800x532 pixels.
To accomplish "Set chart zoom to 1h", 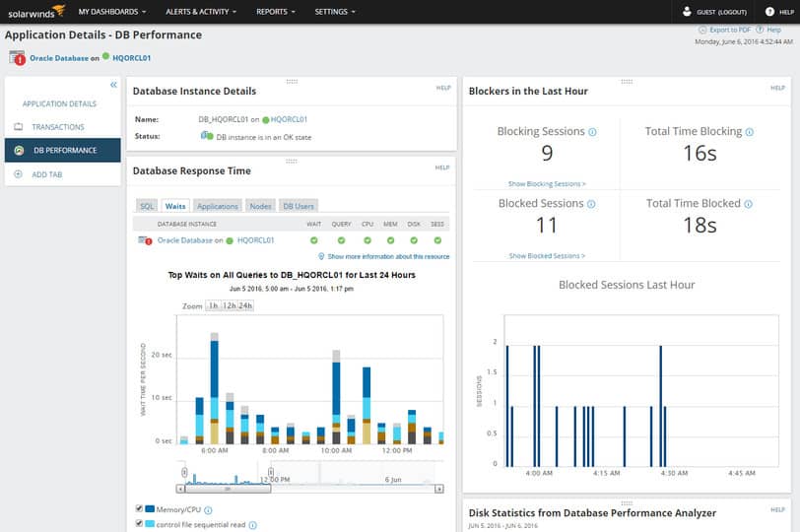I will (213, 305).
